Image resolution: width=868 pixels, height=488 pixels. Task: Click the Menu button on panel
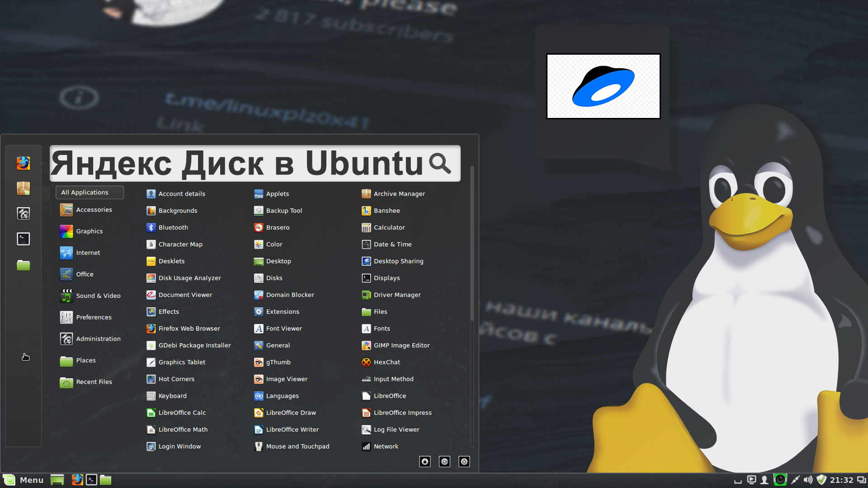[24, 480]
